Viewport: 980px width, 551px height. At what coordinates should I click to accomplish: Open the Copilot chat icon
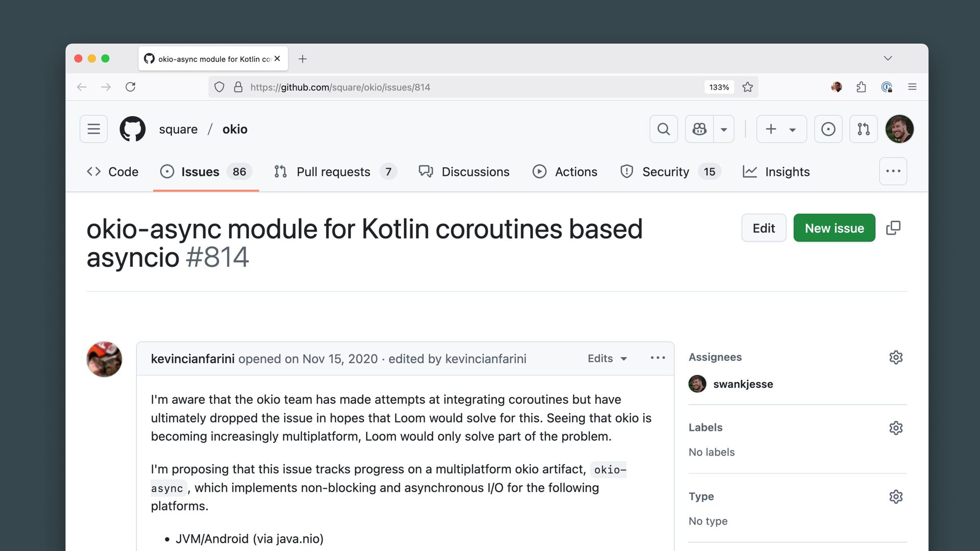click(x=699, y=129)
